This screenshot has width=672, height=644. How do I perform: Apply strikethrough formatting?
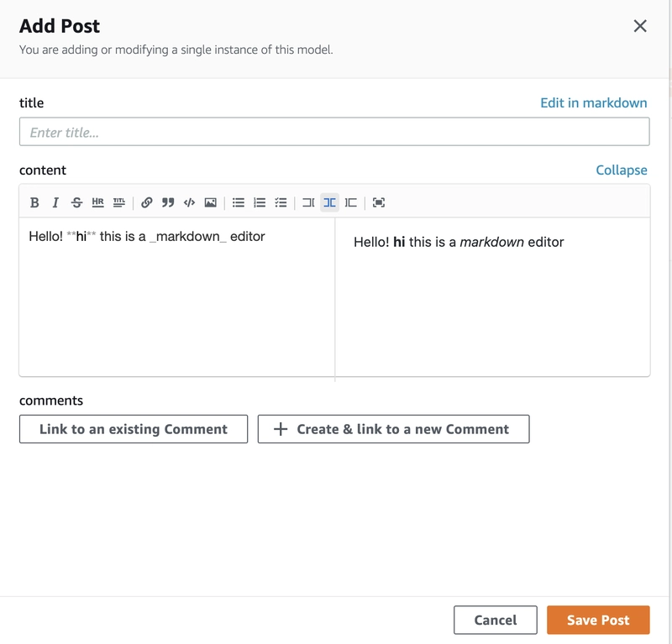[76, 202]
